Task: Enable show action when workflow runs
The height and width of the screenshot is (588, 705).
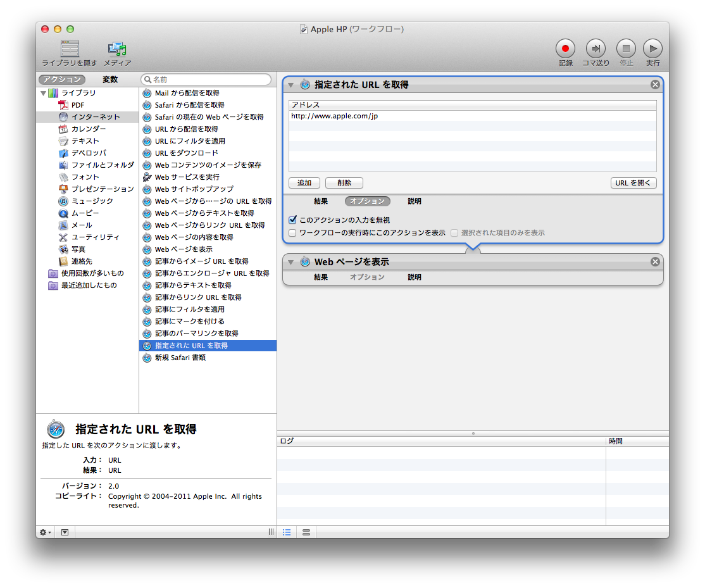Action: [x=292, y=233]
